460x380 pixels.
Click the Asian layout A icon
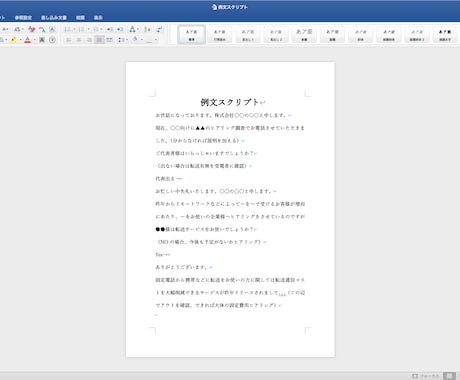pos(132,30)
